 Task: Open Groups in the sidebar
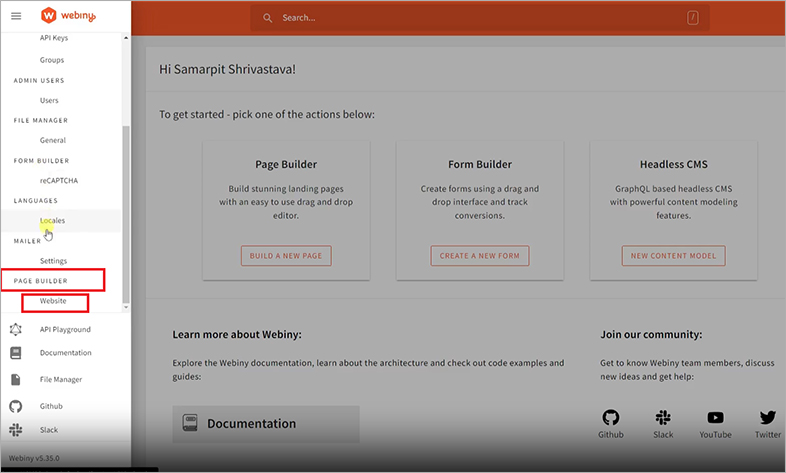pos(52,60)
